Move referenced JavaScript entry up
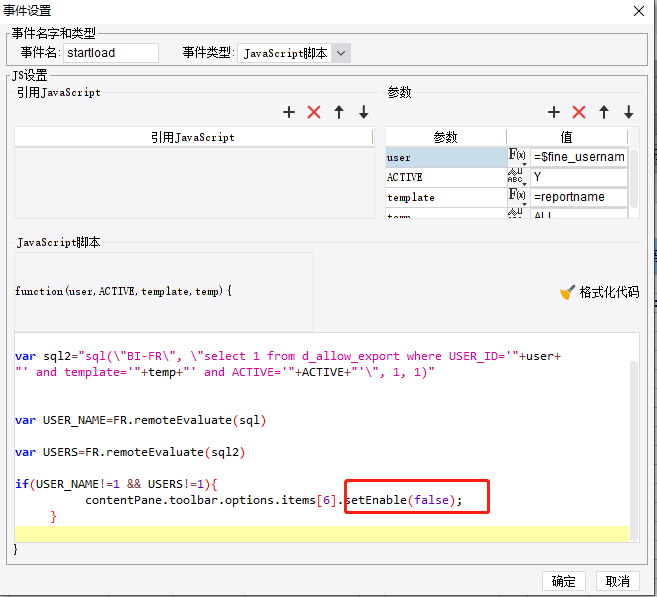 pyautogui.click(x=339, y=112)
